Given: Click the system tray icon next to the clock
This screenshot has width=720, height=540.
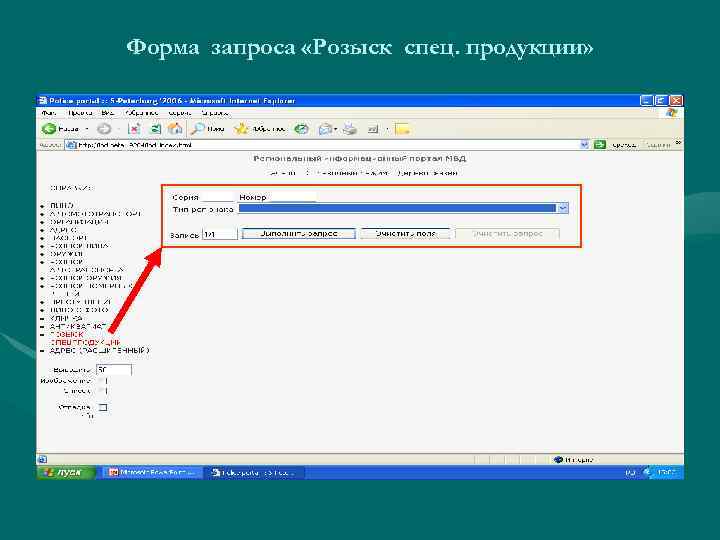Looking at the screenshot, I should 647,472.
